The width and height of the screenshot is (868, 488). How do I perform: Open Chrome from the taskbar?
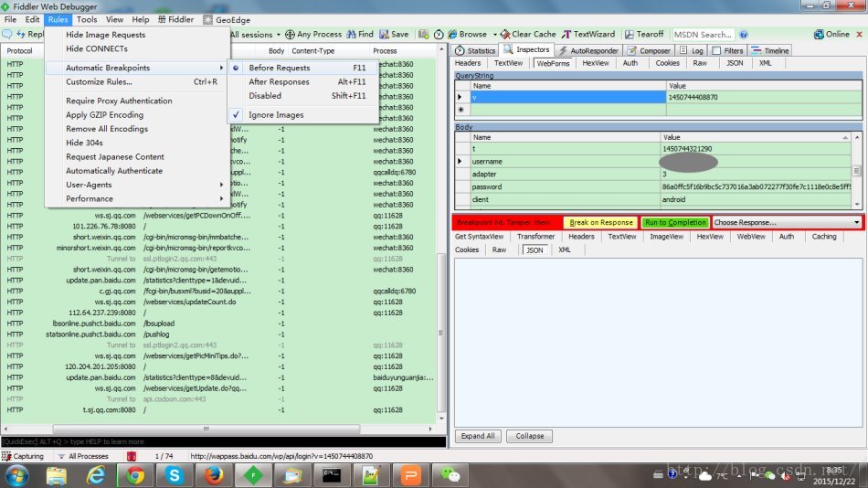pyautogui.click(x=134, y=475)
